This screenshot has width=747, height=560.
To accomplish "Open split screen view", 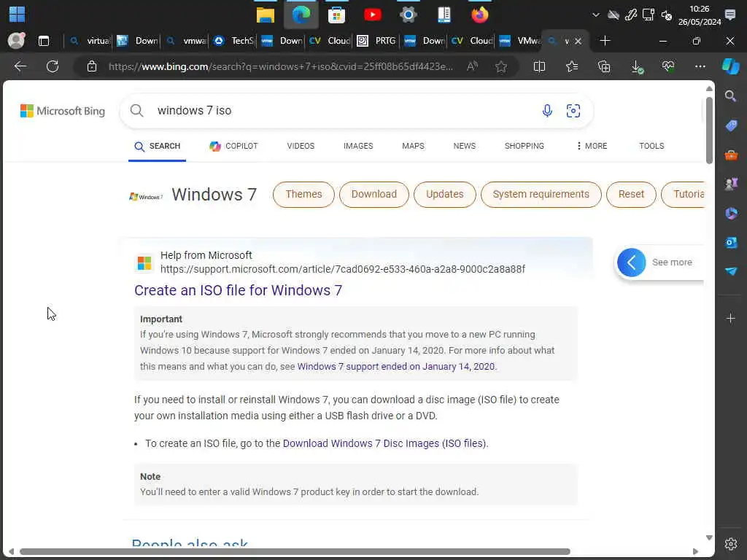I will point(539,66).
